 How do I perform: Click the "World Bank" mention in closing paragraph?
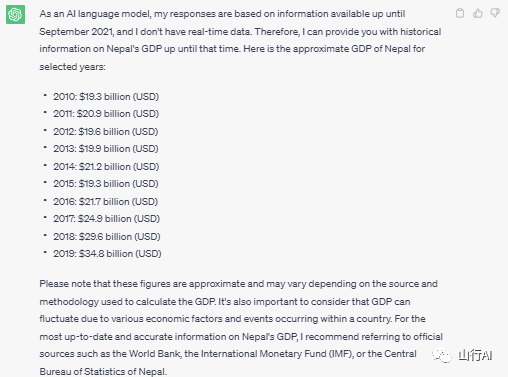pos(155,354)
